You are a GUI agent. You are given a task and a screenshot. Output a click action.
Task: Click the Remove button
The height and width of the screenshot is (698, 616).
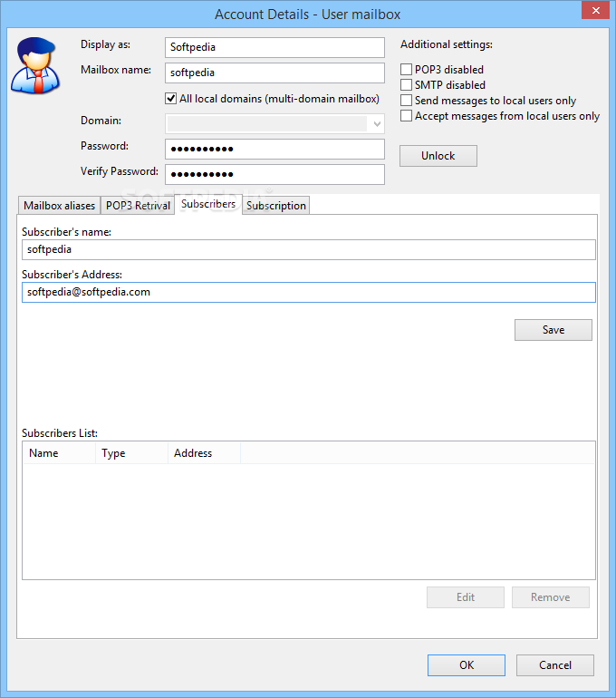coord(550,597)
